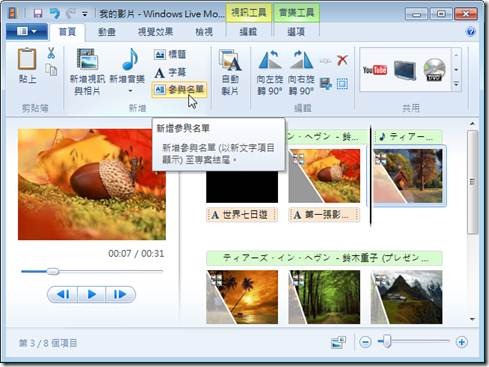This screenshot has width=489, height=367.
Task: Add a Caption (字幕)
Action: pos(170,72)
